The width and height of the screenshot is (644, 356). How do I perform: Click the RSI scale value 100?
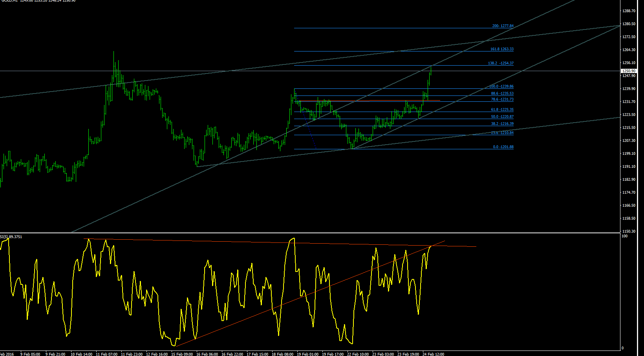[625, 236]
